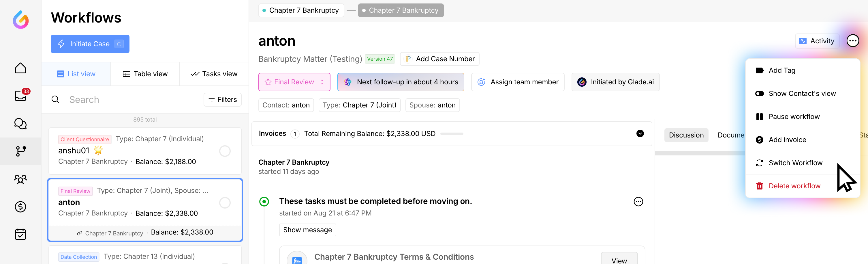
Task: Open the Final Review stage dropdown
Action: [x=294, y=82]
